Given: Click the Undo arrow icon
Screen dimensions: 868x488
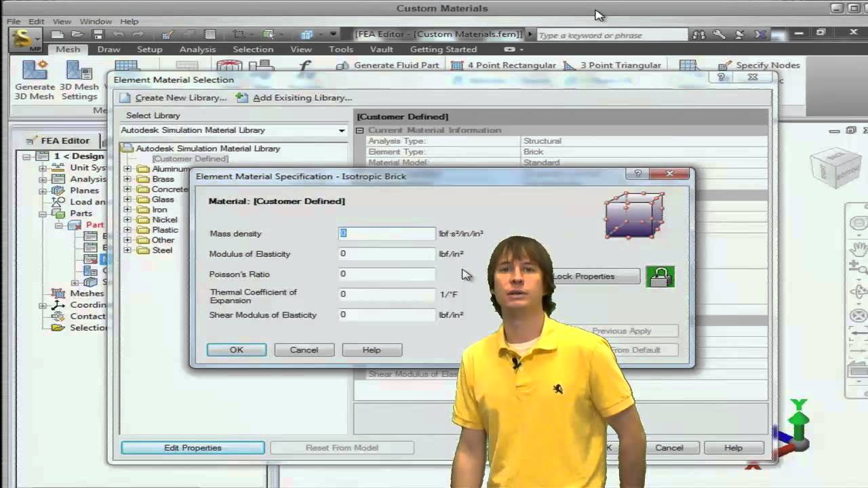Looking at the screenshot, I should [x=119, y=35].
